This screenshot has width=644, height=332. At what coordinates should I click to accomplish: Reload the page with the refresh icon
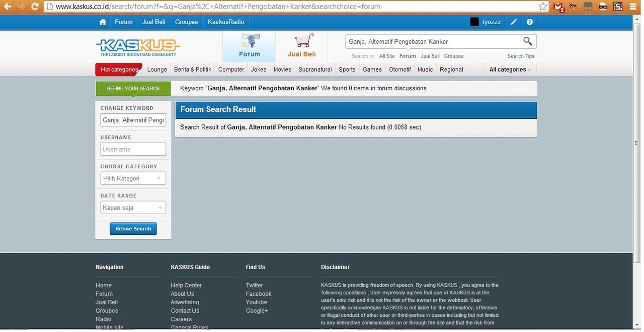click(x=35, y=7)
